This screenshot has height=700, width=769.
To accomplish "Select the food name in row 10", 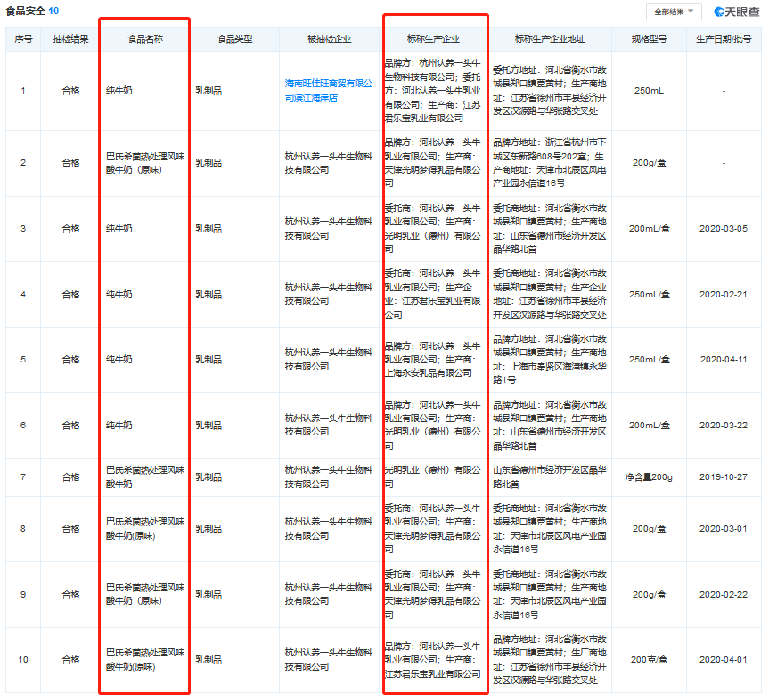I will pos(145,659).
